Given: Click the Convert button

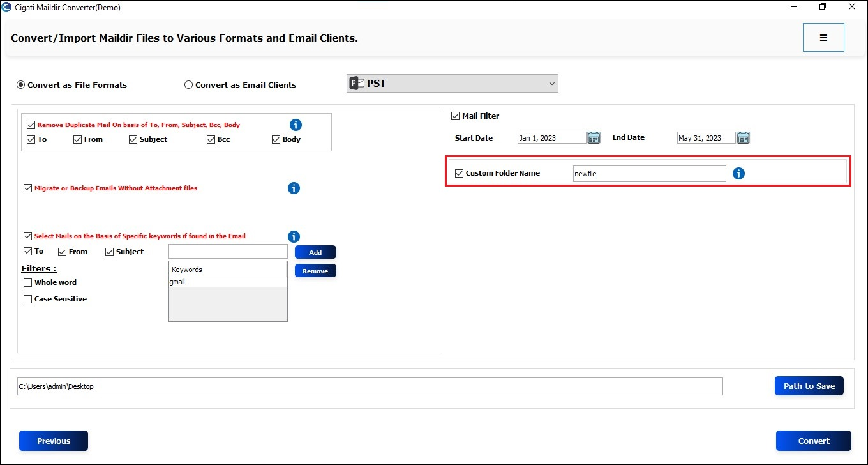Looking at the screenshot, I should coord(814,441).
